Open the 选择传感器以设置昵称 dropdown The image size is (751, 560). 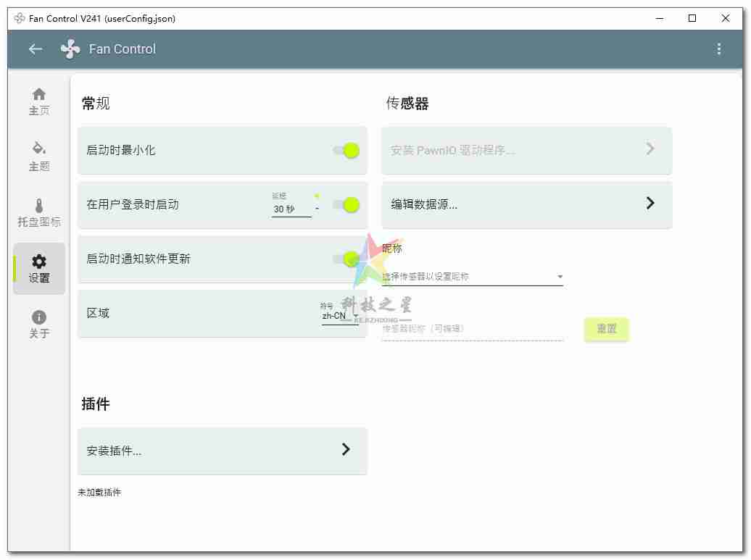(472, 276)
